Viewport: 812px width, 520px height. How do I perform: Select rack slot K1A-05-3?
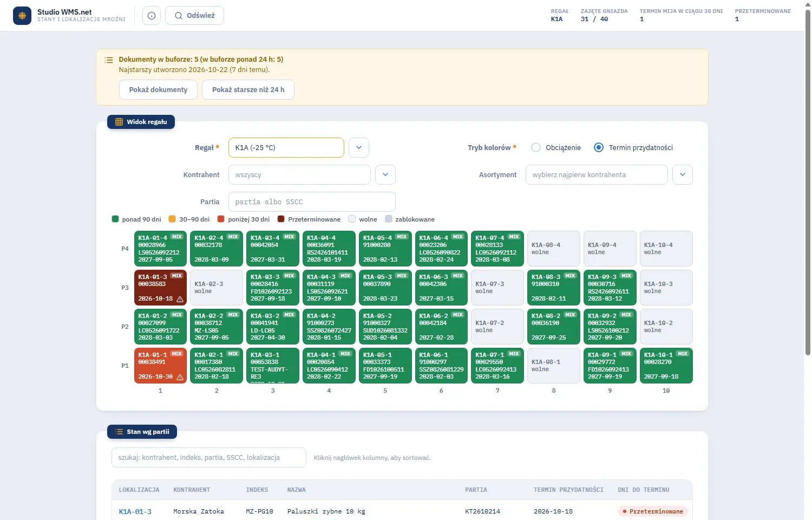[x=385, y=288]
